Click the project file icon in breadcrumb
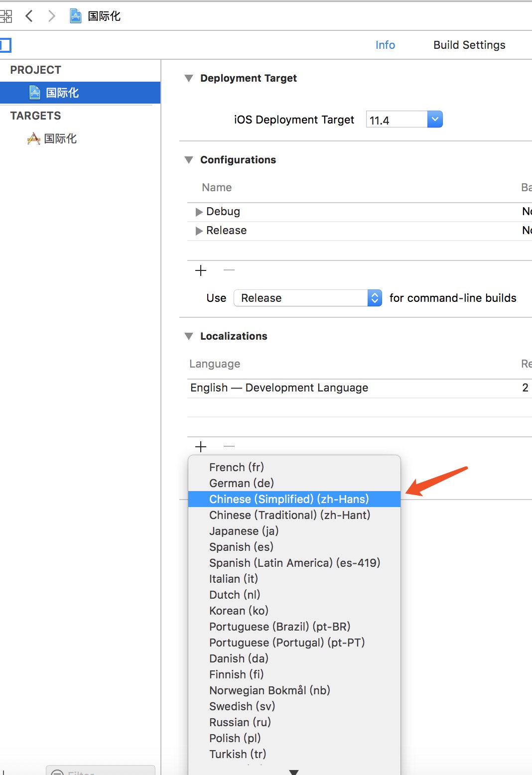This screenshot has width=532, height=775. coord(76,16)
